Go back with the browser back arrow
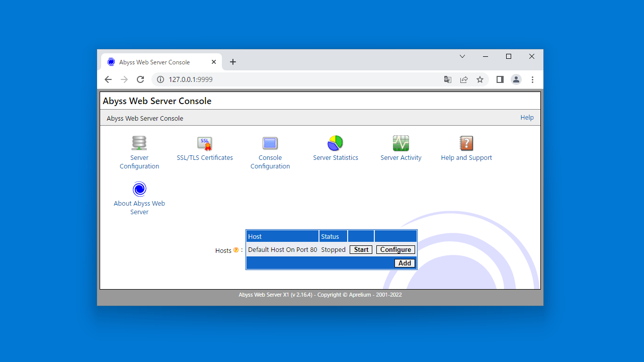Screen dimensions: 644x362 [108, 79]
